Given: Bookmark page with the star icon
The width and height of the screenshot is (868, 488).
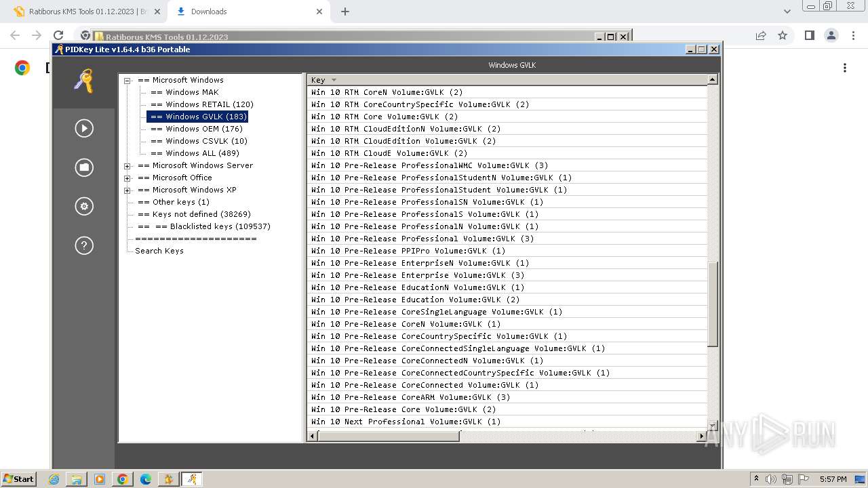Looking at the screenshot, I should pos(783,35).
